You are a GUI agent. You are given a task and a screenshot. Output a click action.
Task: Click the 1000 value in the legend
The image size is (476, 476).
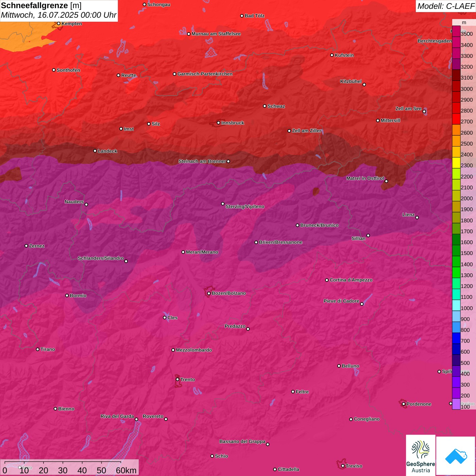tap(466, 308)
